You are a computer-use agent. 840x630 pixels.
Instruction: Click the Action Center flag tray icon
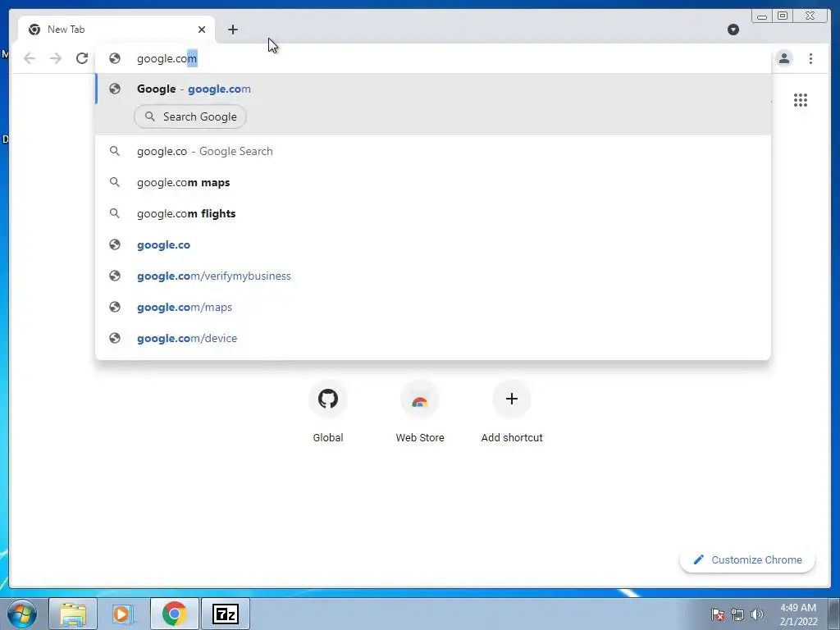[x=718, y=614]
